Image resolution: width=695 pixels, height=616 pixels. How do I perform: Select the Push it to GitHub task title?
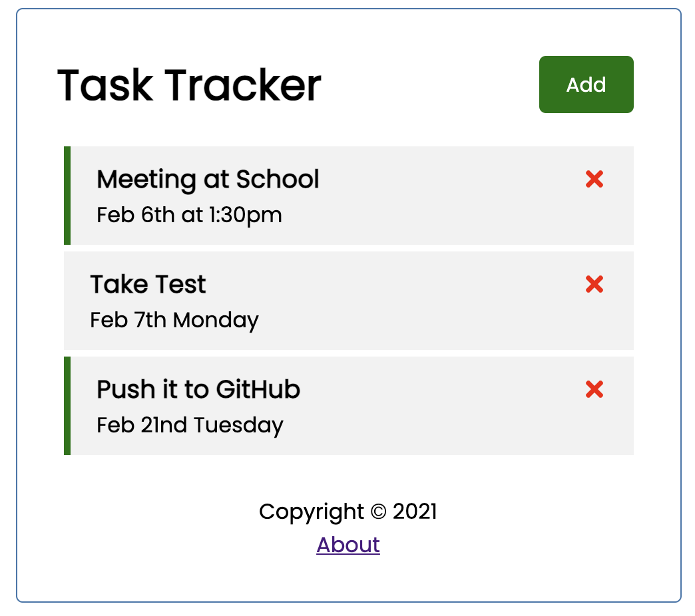[198, 389]
